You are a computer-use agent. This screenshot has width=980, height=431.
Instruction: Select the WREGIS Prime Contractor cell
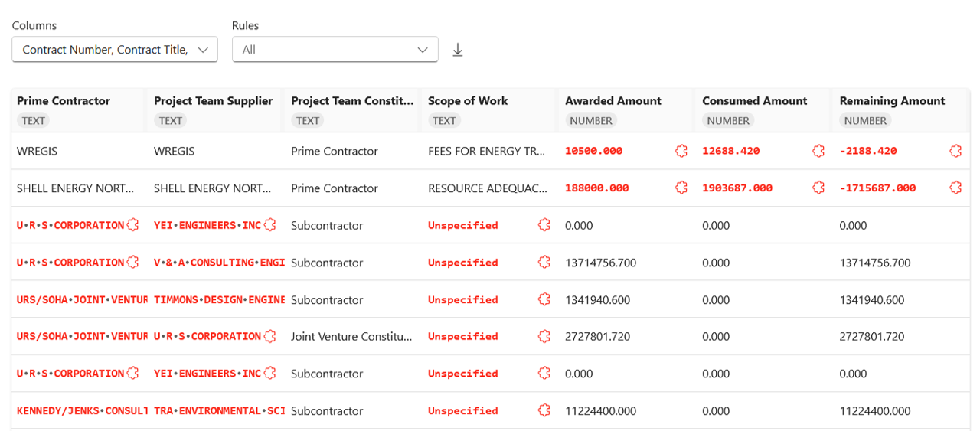click(x=38, y=151)
